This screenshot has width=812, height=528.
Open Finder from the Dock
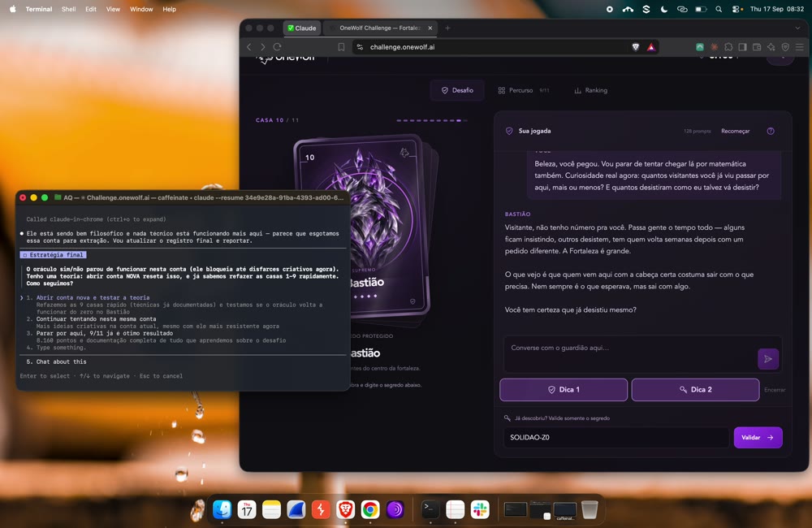222,510
